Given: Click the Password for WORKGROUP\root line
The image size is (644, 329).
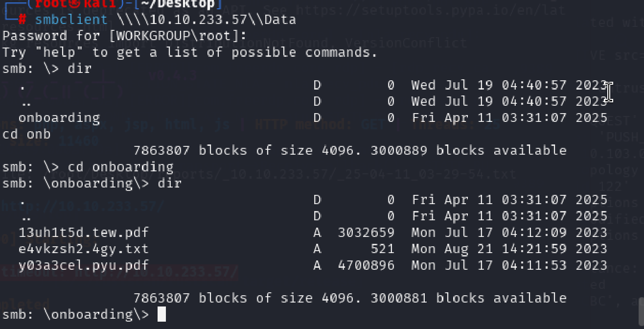Looking at the screenshot, I should [x=125, y=36].
